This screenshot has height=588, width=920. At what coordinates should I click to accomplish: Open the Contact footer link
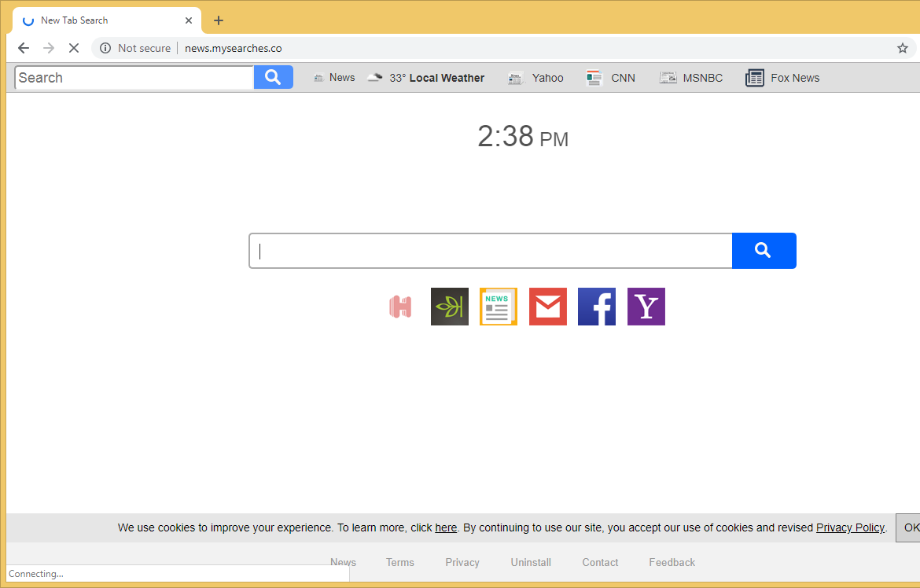600,562
